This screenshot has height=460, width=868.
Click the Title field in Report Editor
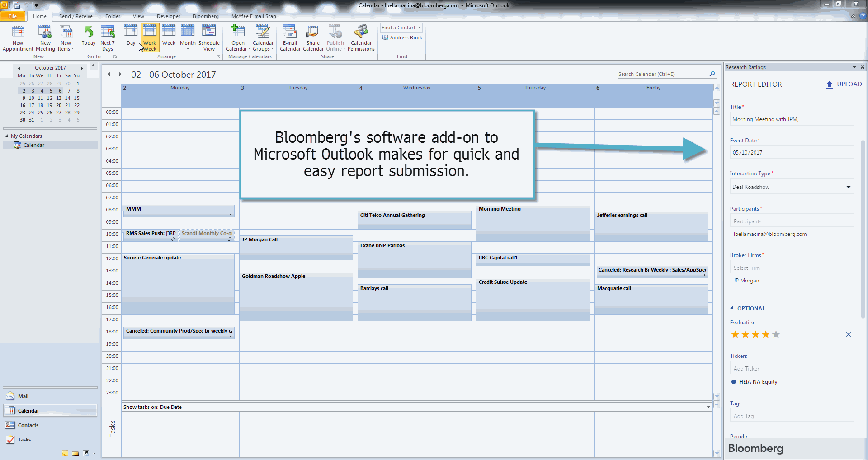(792, 119)
